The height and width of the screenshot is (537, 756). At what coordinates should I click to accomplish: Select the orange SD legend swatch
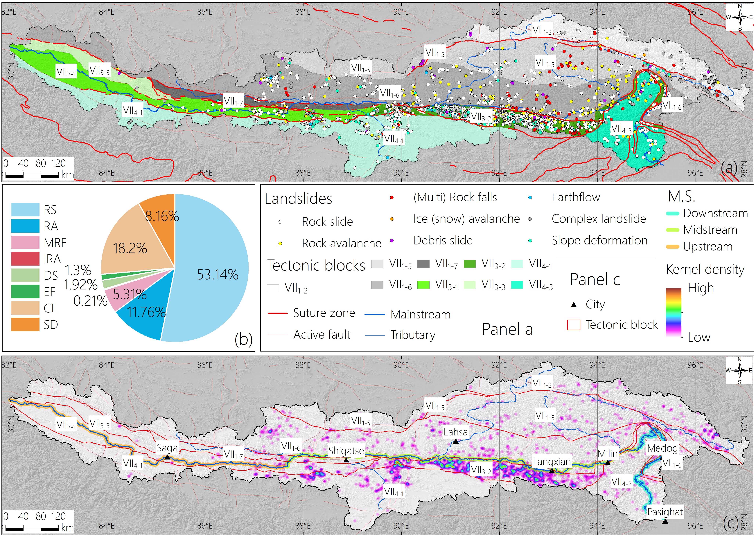pyautogui.click(x=25, y=325)
